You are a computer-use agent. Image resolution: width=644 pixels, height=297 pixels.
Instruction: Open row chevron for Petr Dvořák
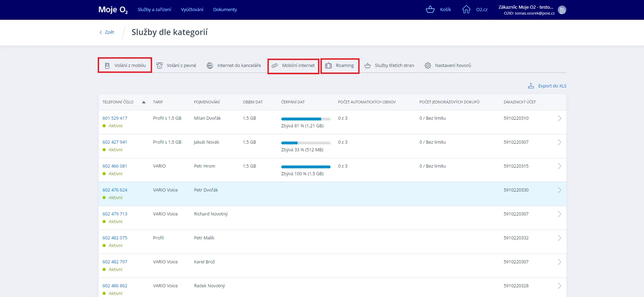(559, 190)
